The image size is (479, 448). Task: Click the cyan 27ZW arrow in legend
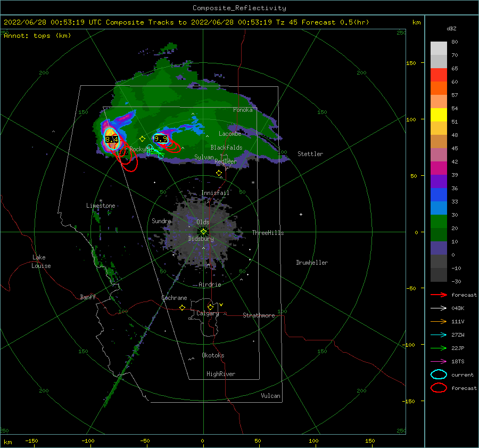click(439, 335)
